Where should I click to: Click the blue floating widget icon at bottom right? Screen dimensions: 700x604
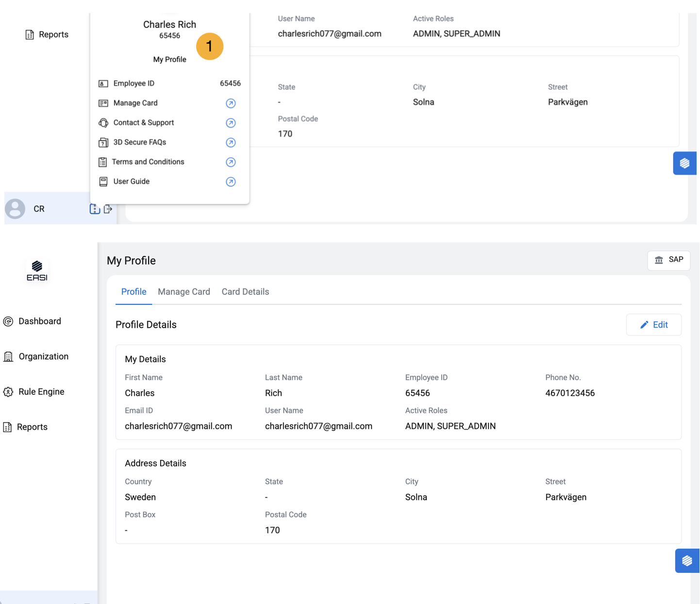tap(687, 561)
